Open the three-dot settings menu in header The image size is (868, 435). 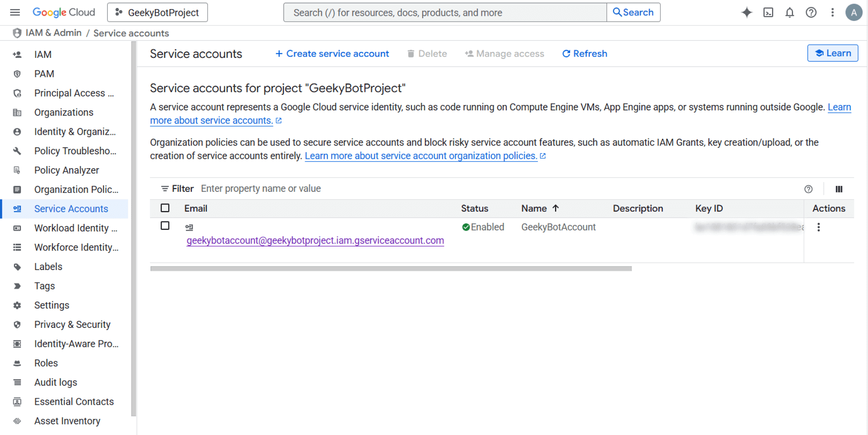tap(832, 12)
